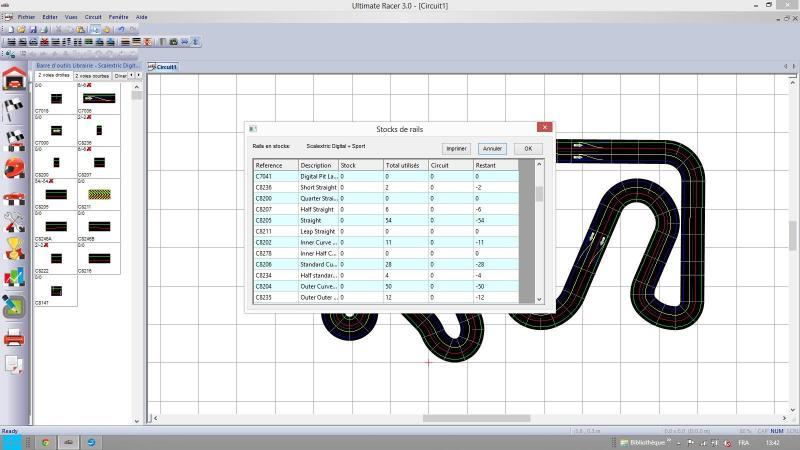The height and width of the screenshot is (450, 800).
Task: Select the C8205 Straight row in table
Action: tap(385, 220)
